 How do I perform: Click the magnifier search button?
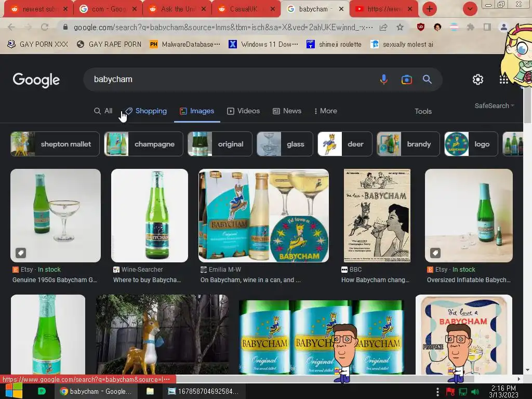pos(427,79)
